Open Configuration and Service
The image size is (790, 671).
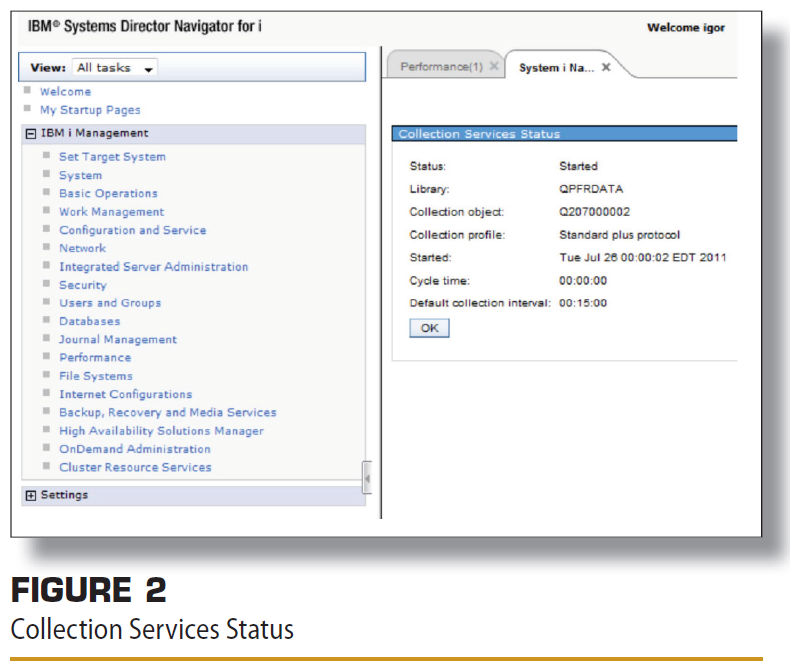133,230
